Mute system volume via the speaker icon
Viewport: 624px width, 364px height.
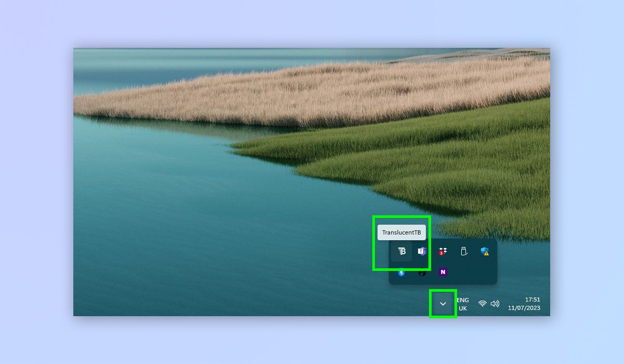pyautogui.click(x=494, y=304)
